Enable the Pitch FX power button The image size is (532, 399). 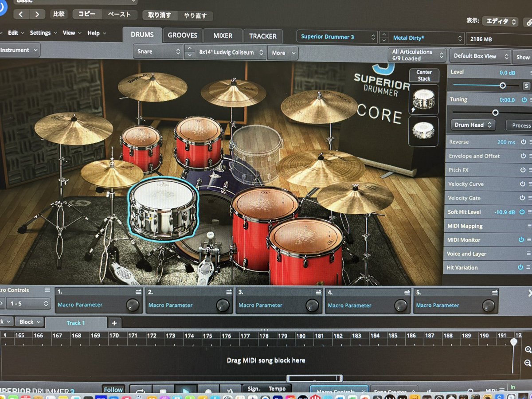coord(523,170)
